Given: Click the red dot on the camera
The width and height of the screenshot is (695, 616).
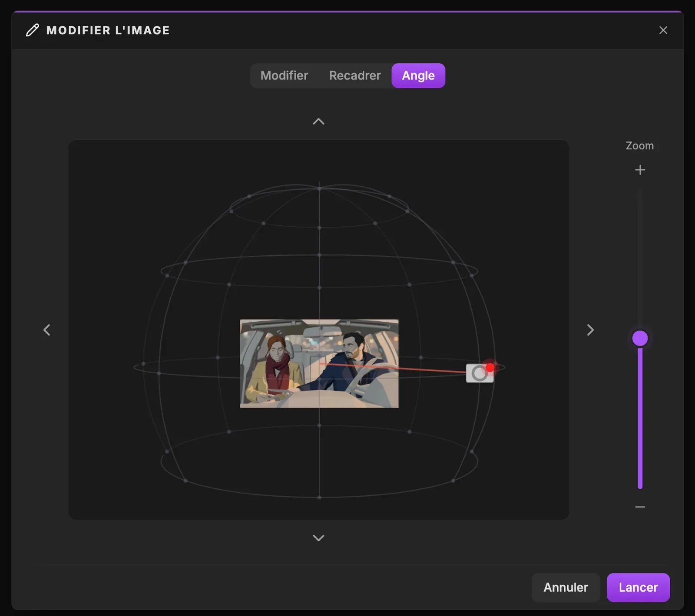Looking at the screenshot, I should [490, 368].
